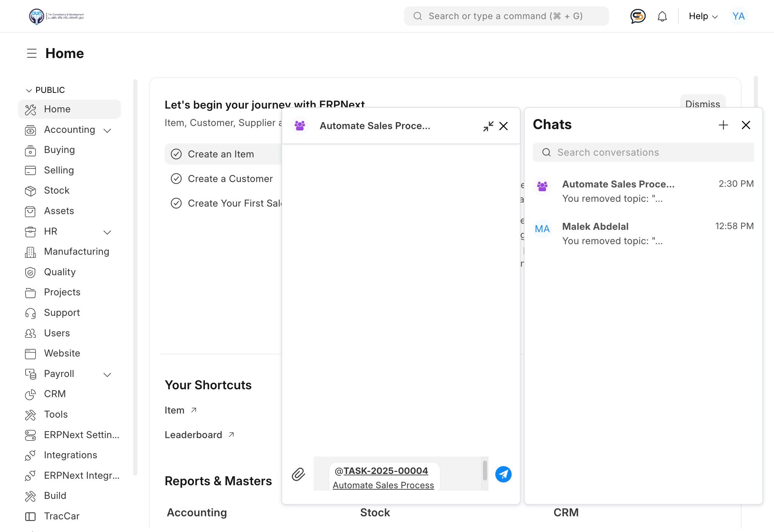Open the chat messenger icon in navbar
The image size is (774, 532).
pos(637,16)
